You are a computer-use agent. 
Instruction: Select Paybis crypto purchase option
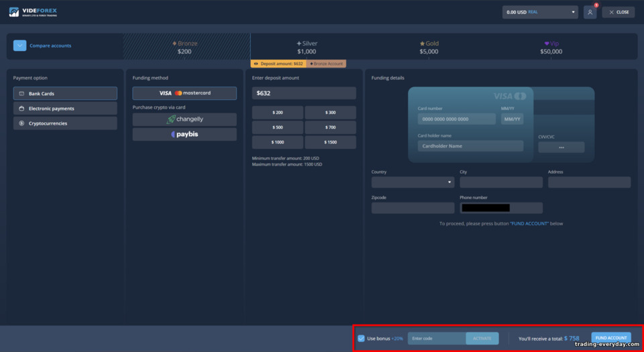tap(184, 134)
